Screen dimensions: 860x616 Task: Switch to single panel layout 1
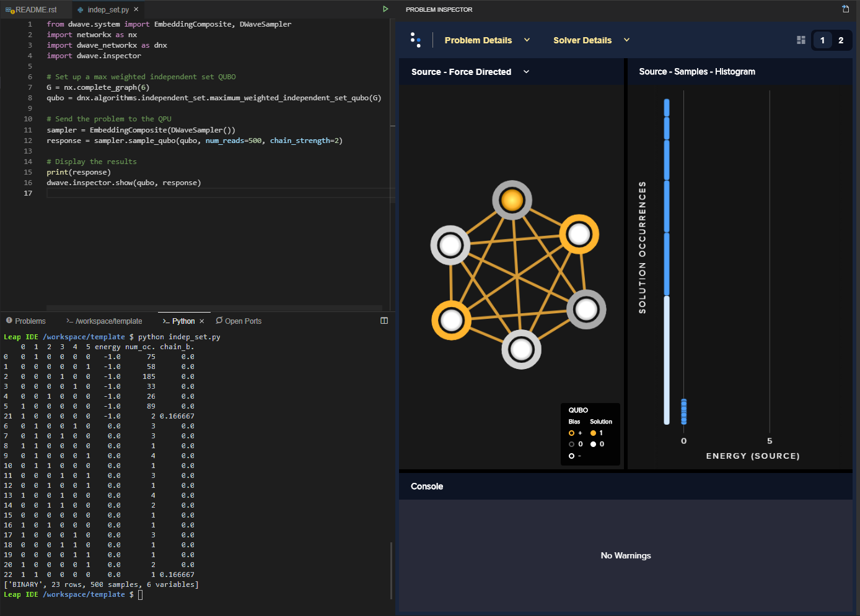point(822,40)
